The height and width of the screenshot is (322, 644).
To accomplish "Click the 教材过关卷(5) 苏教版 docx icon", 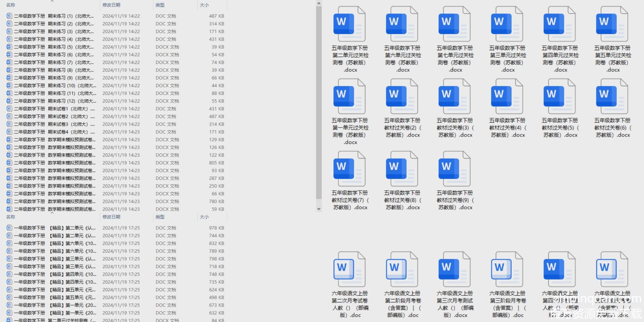I will coord(559,97).
